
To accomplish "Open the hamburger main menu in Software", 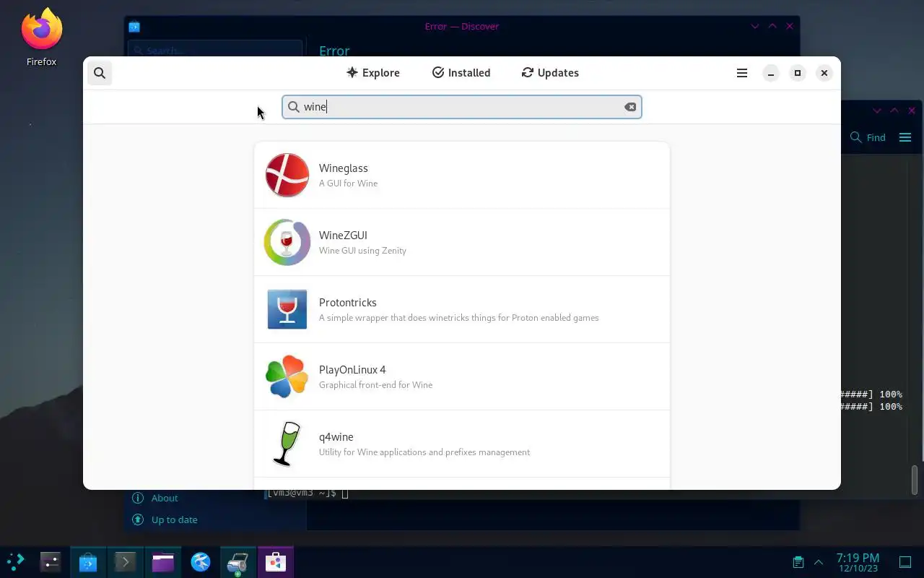I will [x=741, y=73].
